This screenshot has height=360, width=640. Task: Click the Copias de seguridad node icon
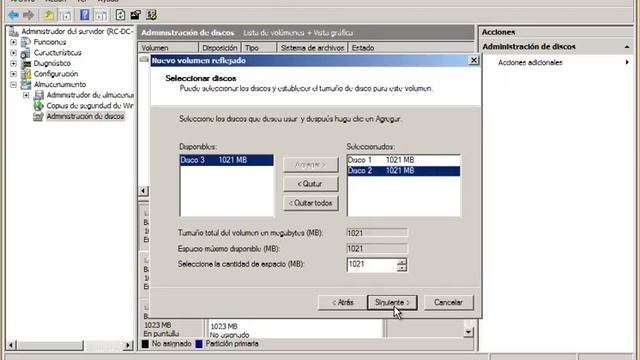tap(39, 106)
